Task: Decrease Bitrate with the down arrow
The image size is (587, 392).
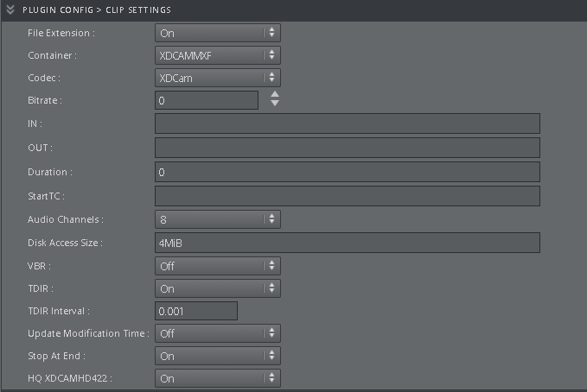Action: (x=275, y=104)
